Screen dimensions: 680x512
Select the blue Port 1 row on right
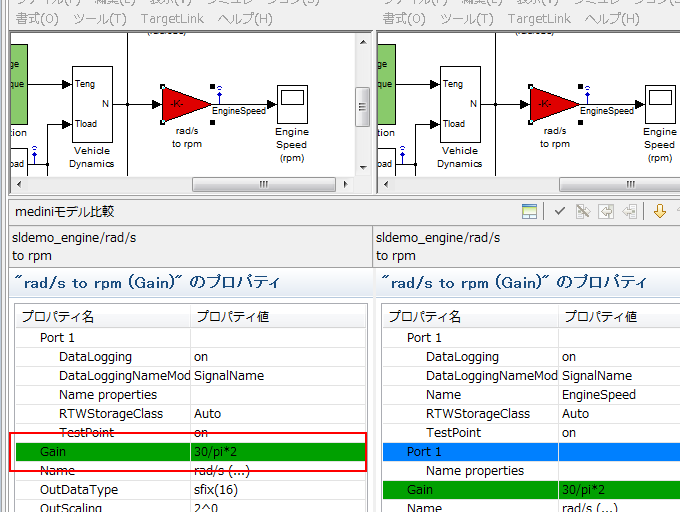530,452
